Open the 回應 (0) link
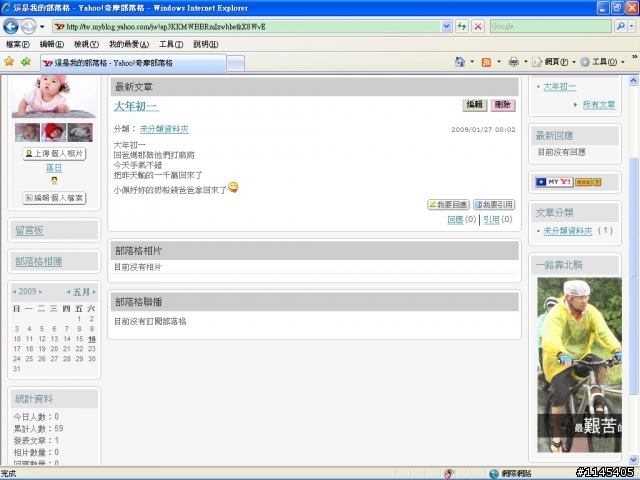Screen dimensions: 640x480 tap(455, 220)
